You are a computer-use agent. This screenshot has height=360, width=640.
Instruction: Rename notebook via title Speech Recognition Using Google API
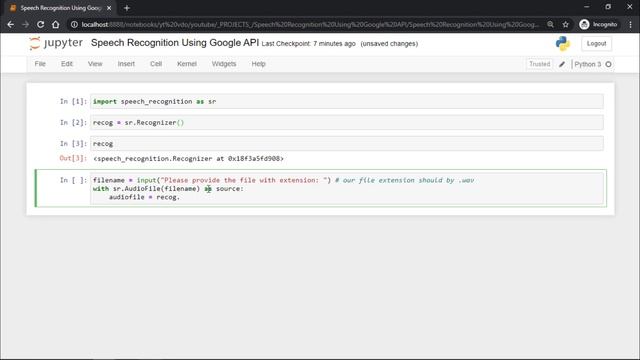[x=175, y=43]
